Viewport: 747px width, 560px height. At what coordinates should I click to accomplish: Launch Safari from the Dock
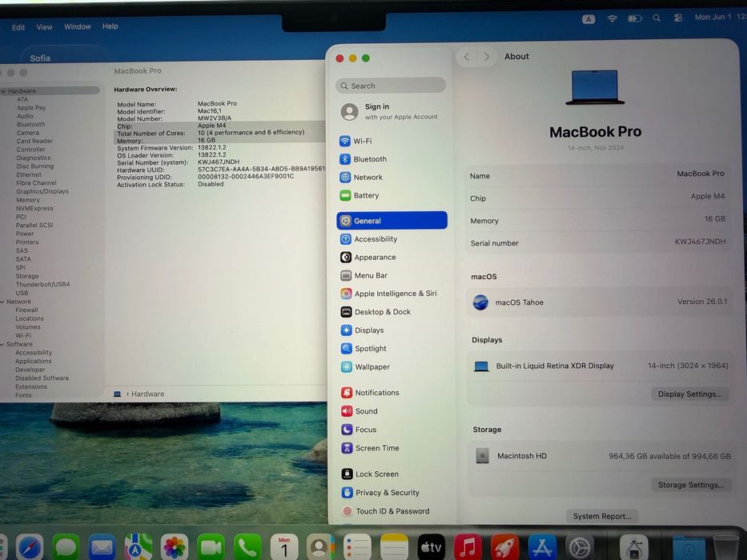coord(30,548)
